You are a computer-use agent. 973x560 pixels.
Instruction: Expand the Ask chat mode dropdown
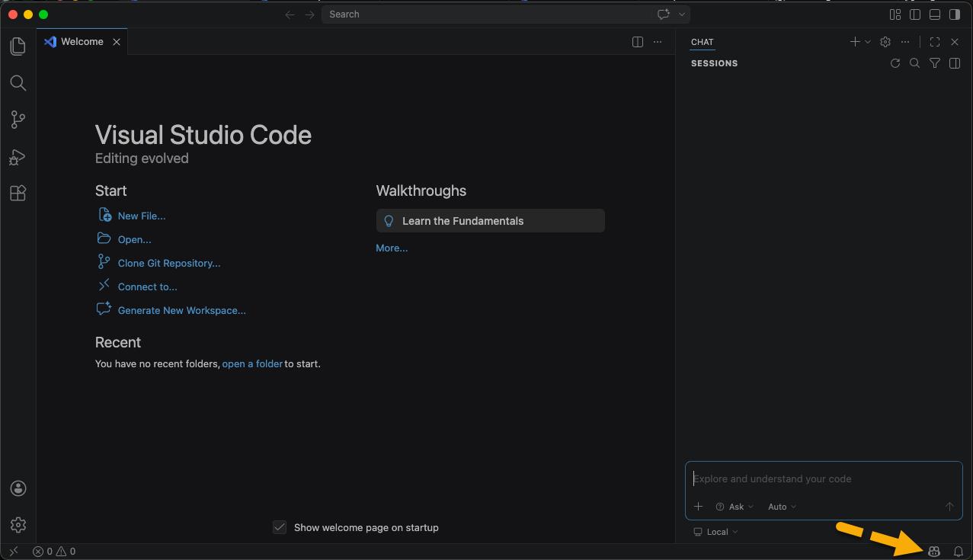(x=735, y=507)
